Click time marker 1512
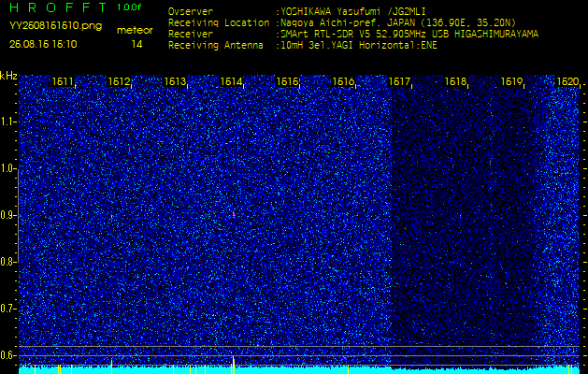 119,81
